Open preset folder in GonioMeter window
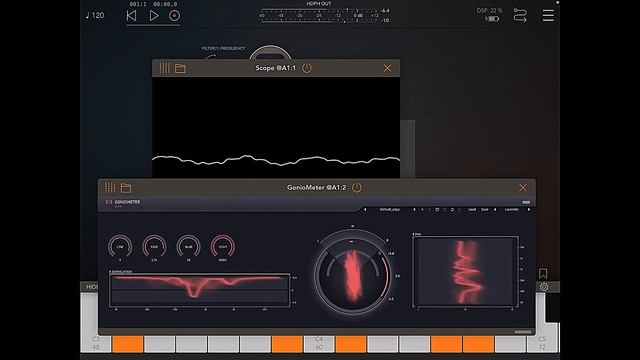This screenshot has width=640, height=360. [x=126, y=188]
